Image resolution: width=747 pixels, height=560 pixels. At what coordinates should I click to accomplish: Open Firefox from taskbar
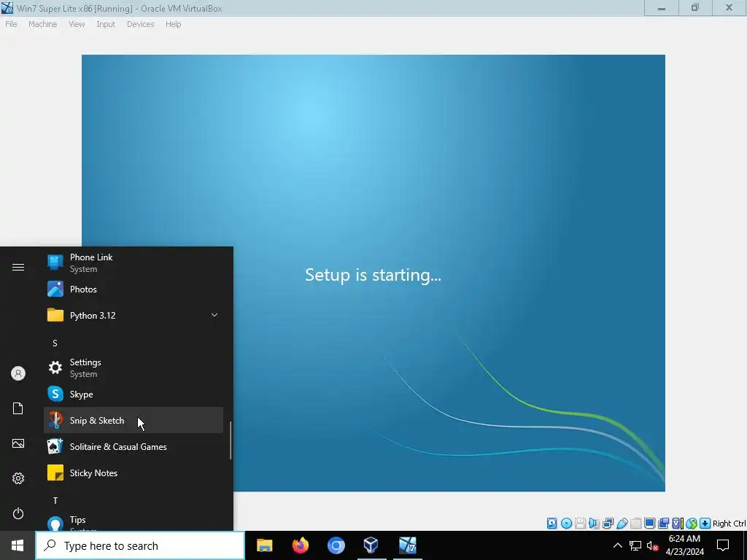coord(300,545)
